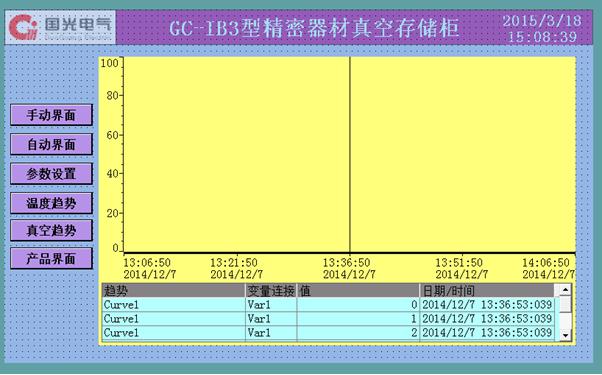Viewport: 602px width, 375px height.
Task: Select the 趋势 column header
Action: coord(174,291)
